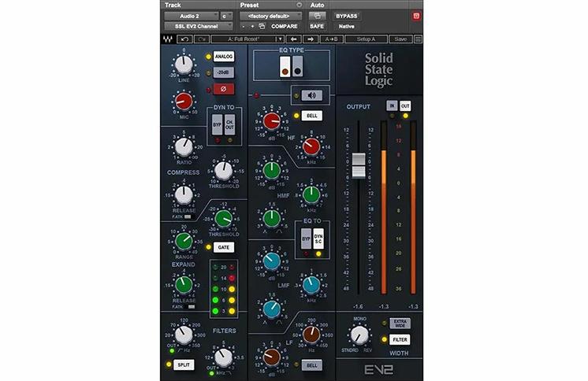The height and width of the screenshot is (381, 588).
Task: Click the green HMF Q knob
Action: pyautogui.click(x=272, y=218)
